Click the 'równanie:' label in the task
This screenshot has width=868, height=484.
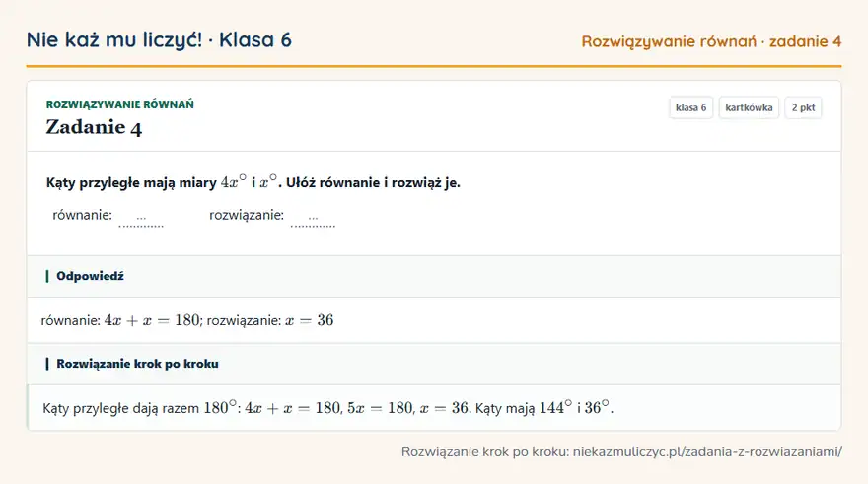tap(82, 215)
